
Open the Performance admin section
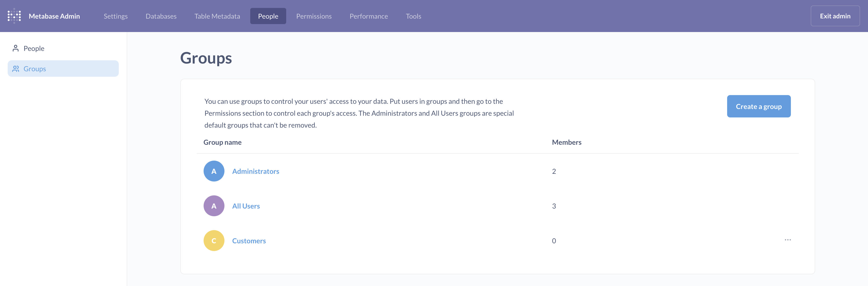coord(368,16)
